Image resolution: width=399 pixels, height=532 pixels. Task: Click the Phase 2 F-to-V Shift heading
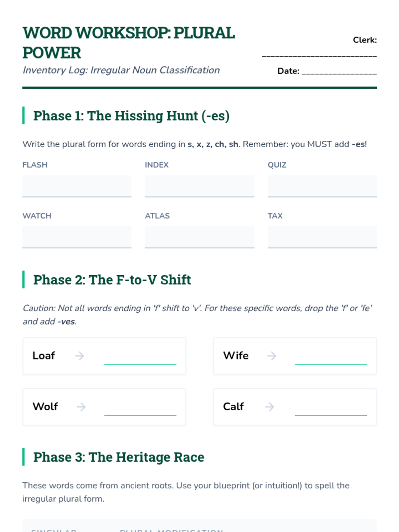112,280
